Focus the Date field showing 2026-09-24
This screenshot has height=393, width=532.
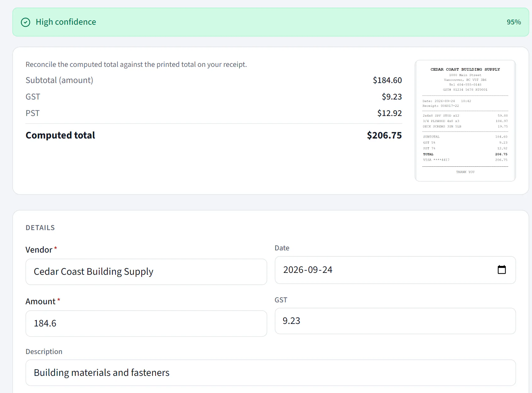click(x=395, y=270)
